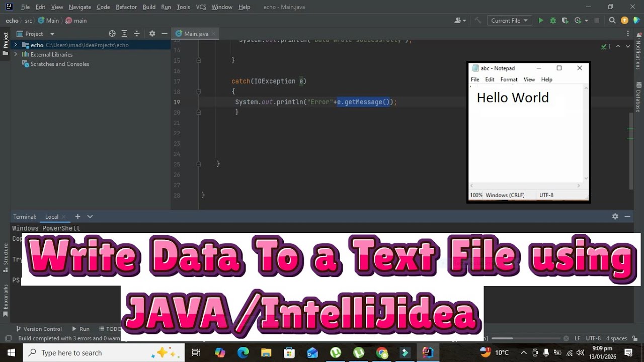The height and width of the screenshot is (362, 644).
Task: Open Current File run configuration dropdown
Action: 510,21
